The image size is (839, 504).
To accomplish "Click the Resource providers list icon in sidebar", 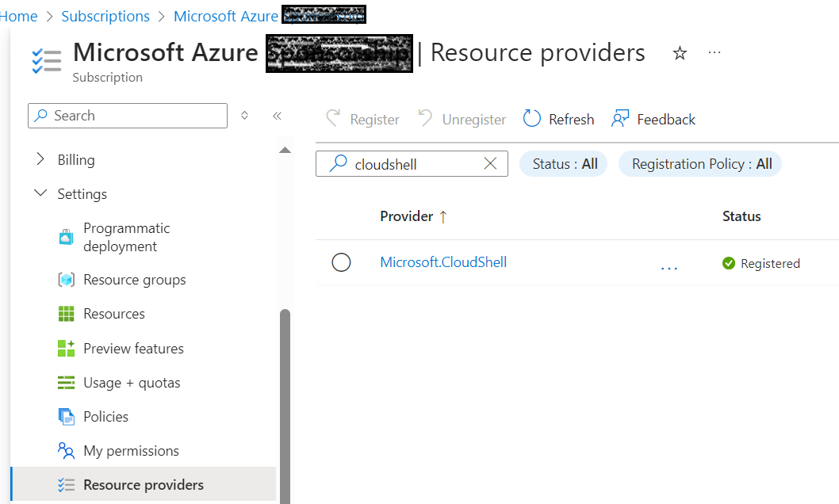I will [66, 485].
